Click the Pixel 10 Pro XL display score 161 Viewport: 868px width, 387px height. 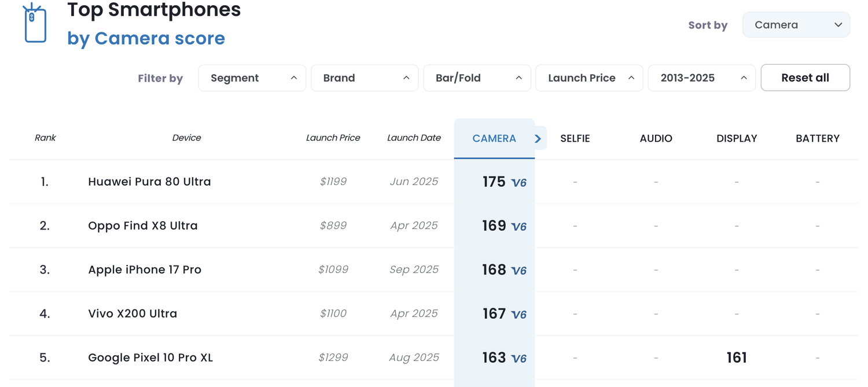737,357
